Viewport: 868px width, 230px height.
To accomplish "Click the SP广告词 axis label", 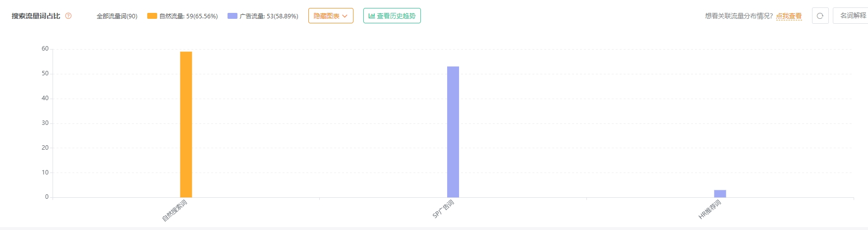I will (443, 209).
